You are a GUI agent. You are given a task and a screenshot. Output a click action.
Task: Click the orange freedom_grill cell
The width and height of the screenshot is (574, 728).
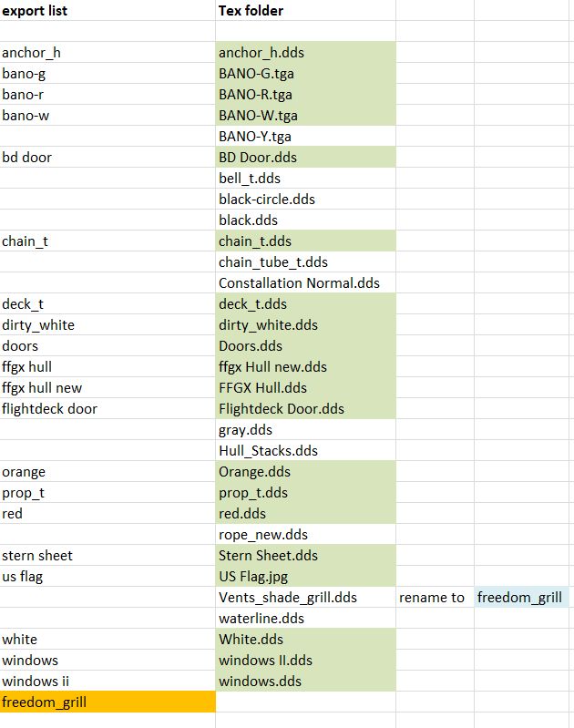[x=108, y=702]
